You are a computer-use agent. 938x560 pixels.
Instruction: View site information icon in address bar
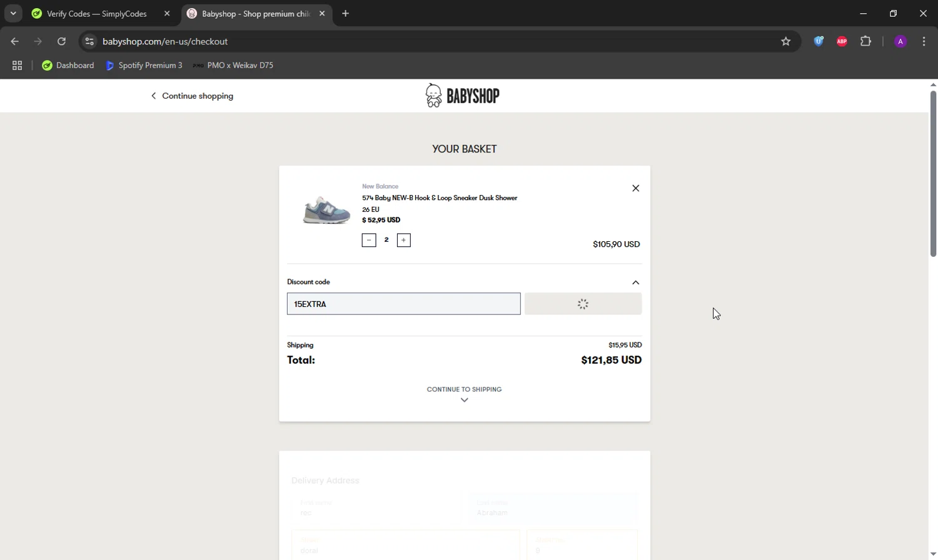pos(89,41)
